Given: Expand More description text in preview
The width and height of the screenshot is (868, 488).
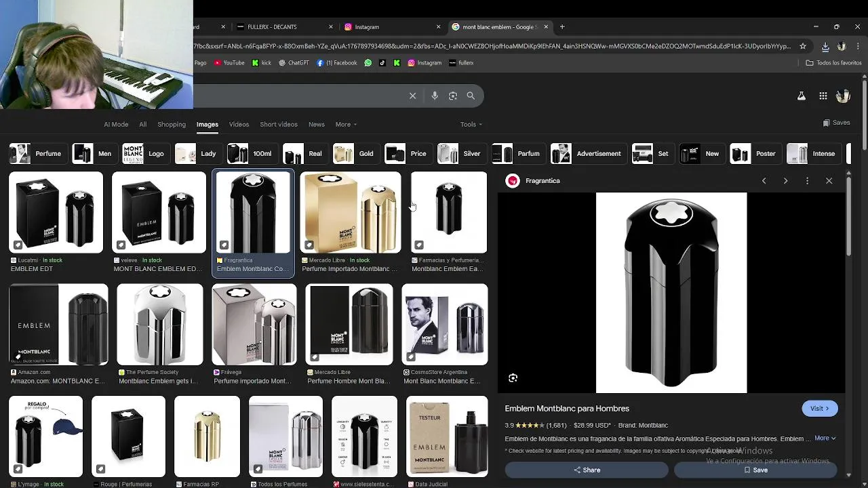Looking at the screenshot, I should pos(825,439).
